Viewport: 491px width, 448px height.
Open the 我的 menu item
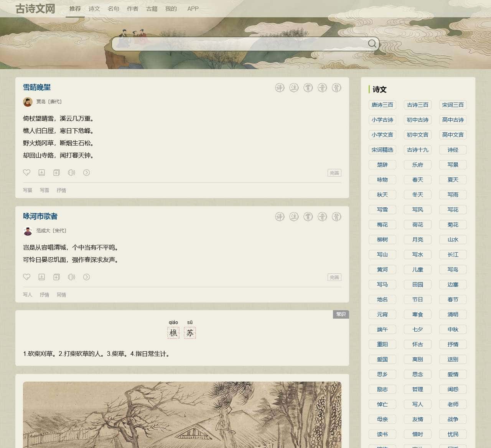coord(171,8)
